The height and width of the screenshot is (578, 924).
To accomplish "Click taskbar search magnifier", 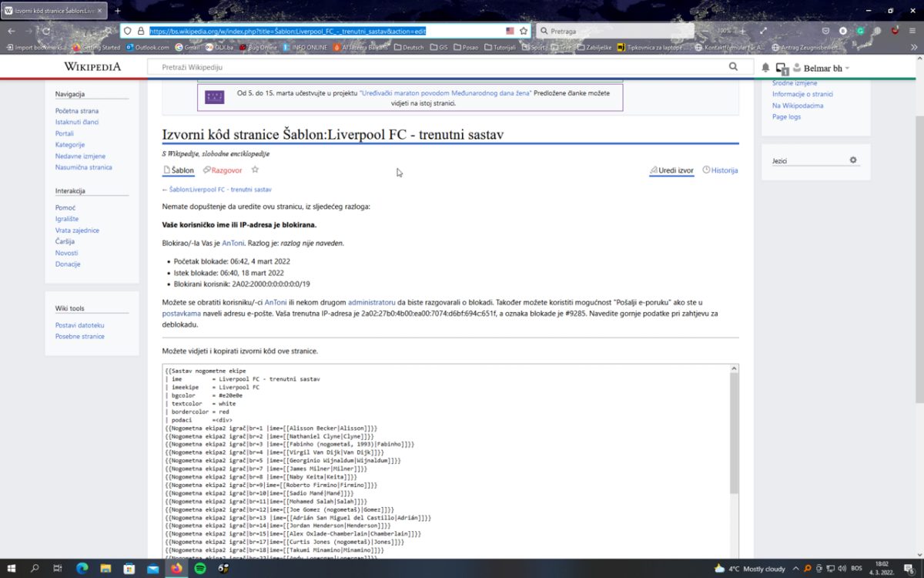I will (x=35, y=569).
